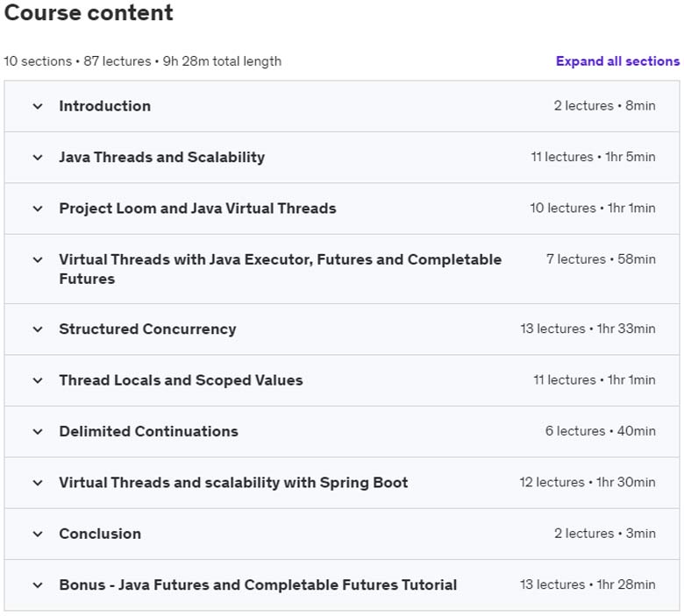Expand Structured Concurrency chevron

pyautogui.click(x=38, y=329)
